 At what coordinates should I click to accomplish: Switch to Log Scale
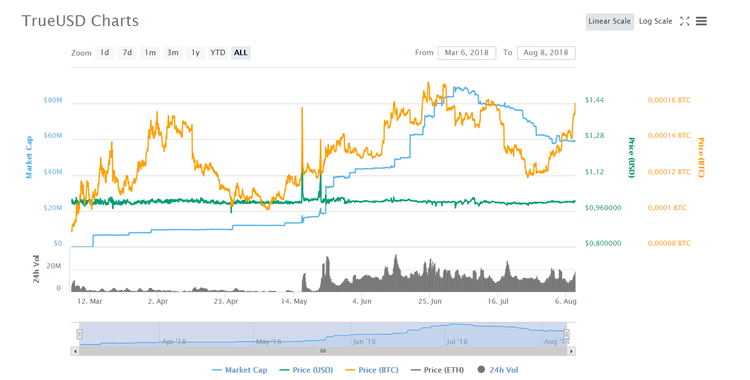[656, 22]
